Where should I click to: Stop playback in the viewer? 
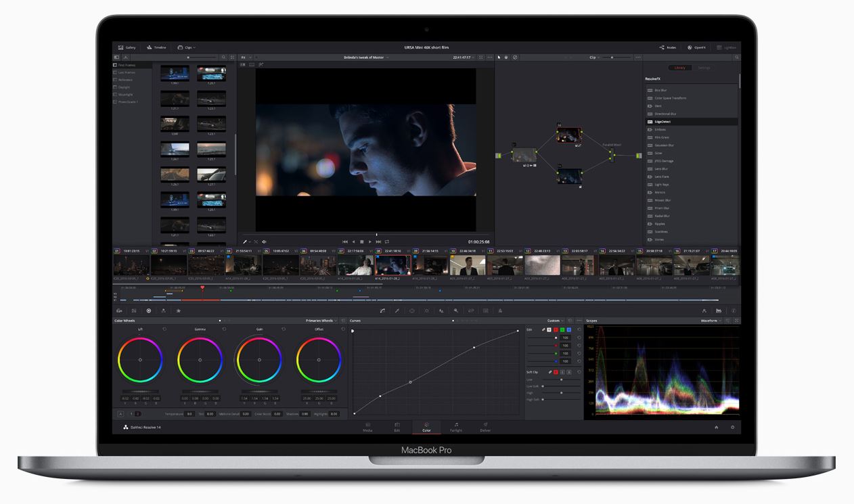361,242
